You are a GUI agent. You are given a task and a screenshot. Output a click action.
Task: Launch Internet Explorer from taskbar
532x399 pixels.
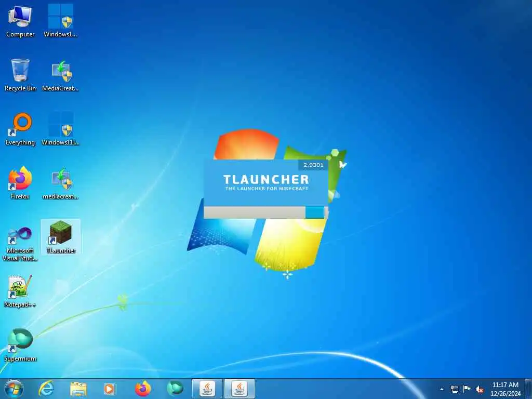46,389
